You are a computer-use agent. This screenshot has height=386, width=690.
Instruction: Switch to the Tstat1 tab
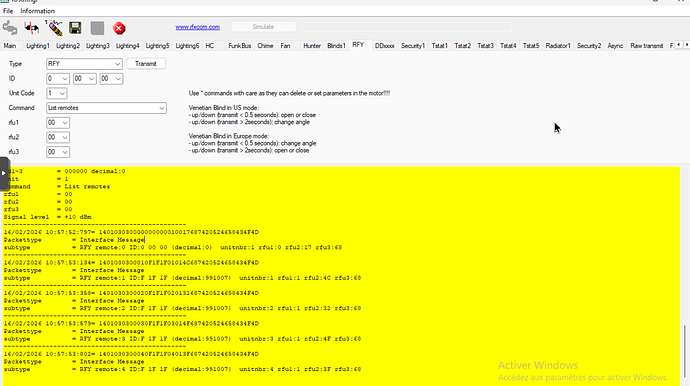point(440,46)
